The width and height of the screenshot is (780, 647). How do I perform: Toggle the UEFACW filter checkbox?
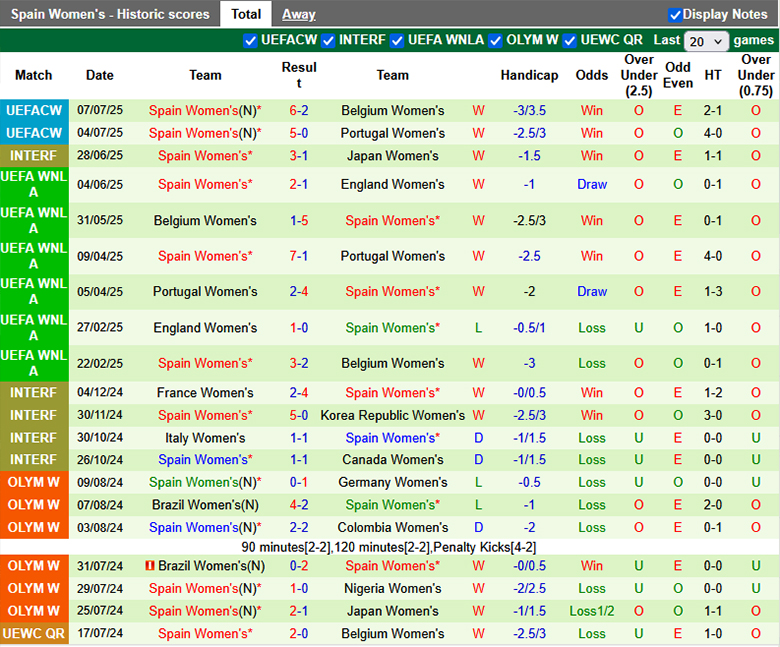click(250, 40)
